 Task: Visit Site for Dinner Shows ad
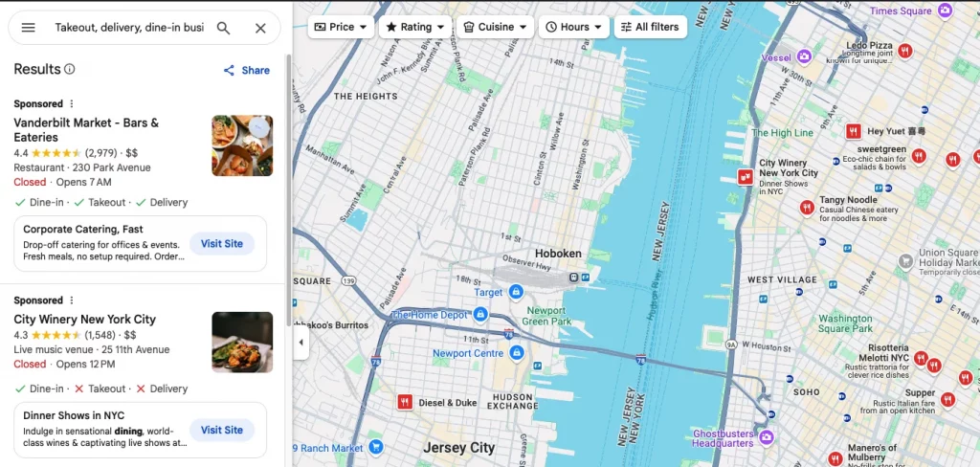[x=222, y=430]
